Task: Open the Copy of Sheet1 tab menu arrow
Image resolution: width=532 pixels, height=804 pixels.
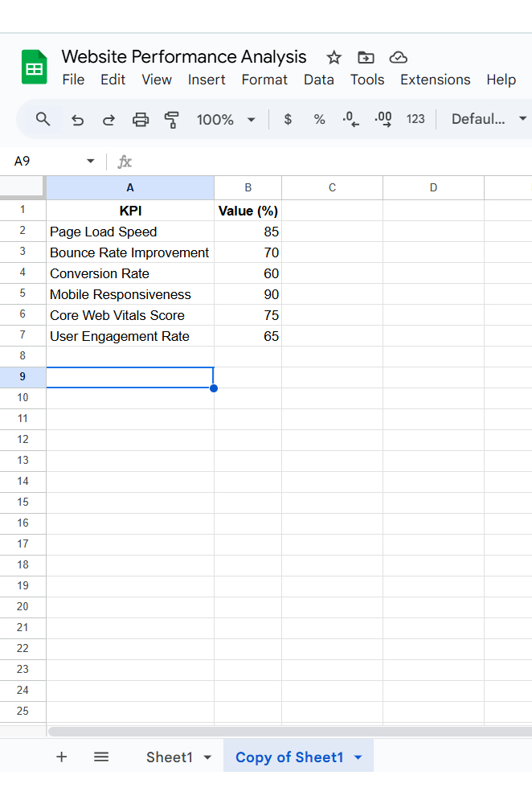Action: click(358, 757)
